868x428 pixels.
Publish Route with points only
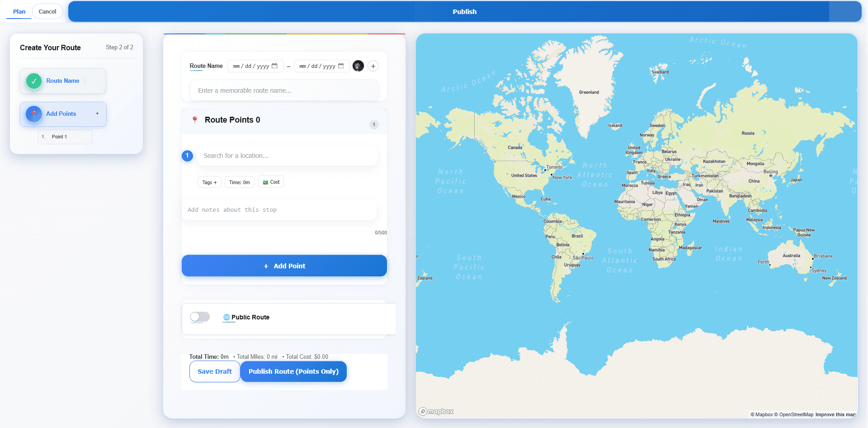293,371
